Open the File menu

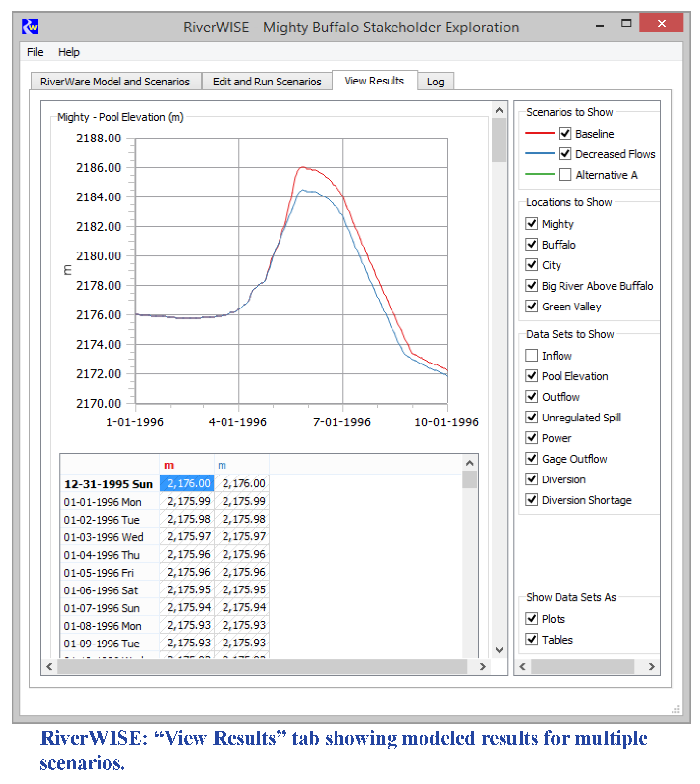coord(35,52)
